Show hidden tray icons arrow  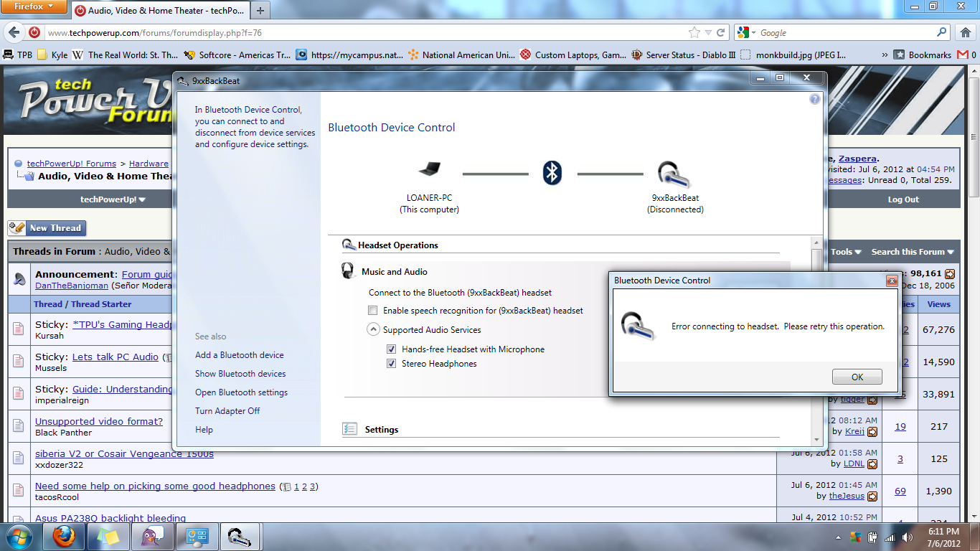point(837,537)
